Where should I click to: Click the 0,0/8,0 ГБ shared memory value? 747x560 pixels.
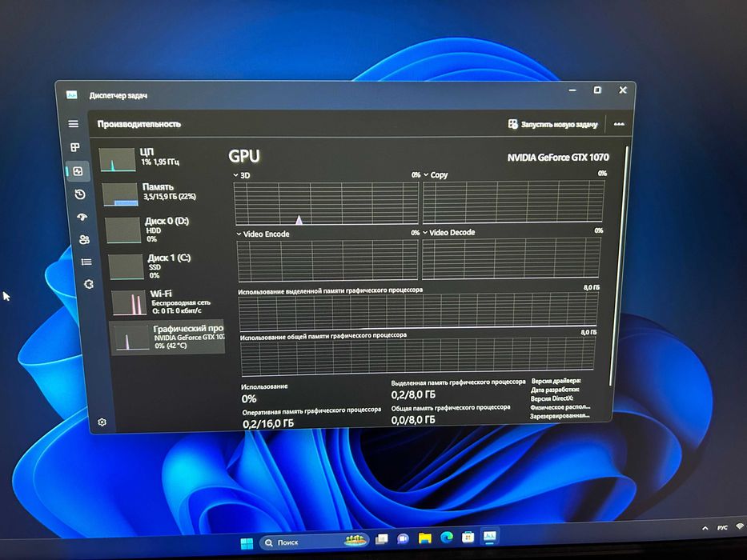(x=413, y=419)
